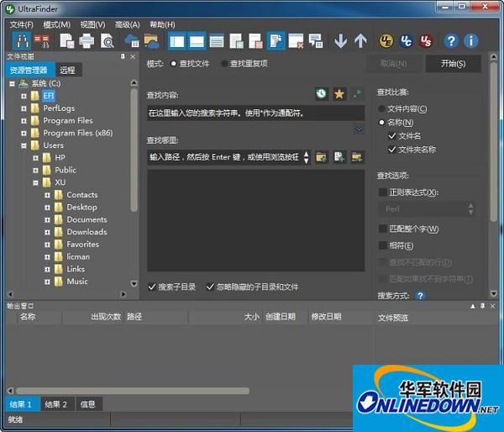Click the 取消(N) cancel button
Image resolution: width=504 pixels, height=432 pixels.
pyautogui.click(x=393, y=63)
